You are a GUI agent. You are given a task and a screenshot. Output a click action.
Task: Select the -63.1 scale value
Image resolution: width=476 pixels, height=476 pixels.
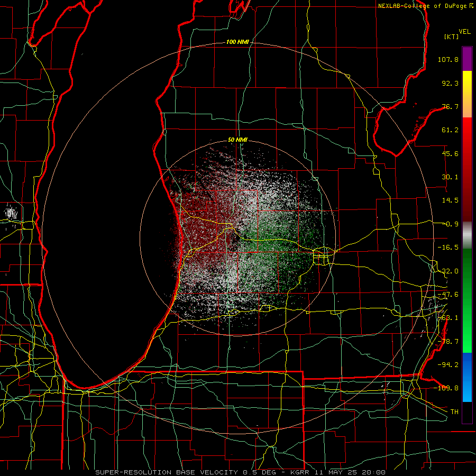[x=448, y=318]
